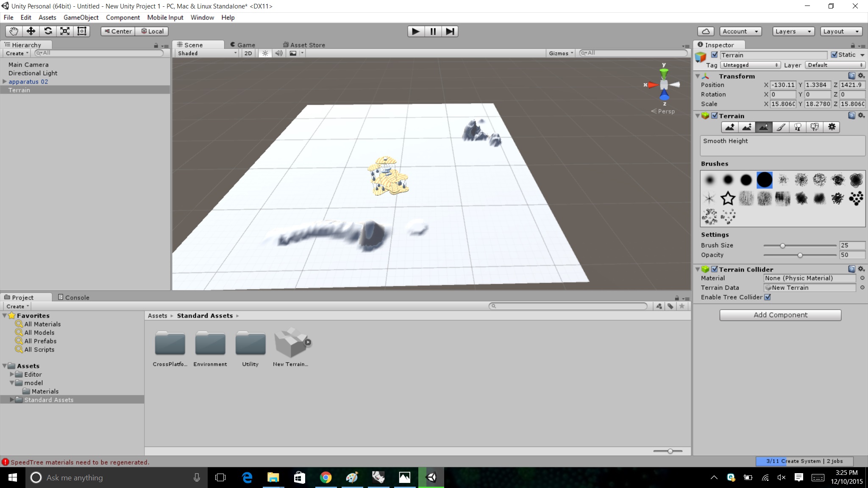
Task: Open the GameObject menu
Action: coord(81,17)
